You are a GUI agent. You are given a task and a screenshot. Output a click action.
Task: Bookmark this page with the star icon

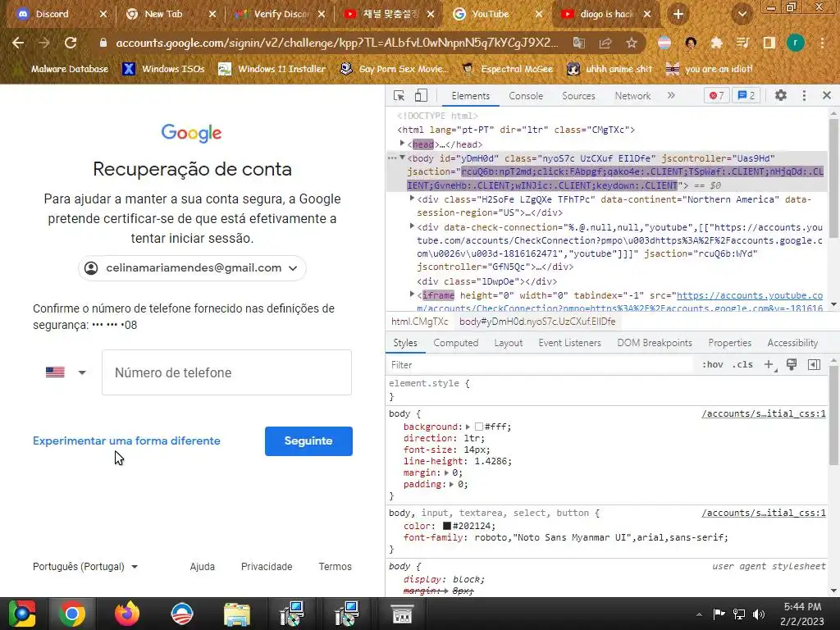(632, 43)
